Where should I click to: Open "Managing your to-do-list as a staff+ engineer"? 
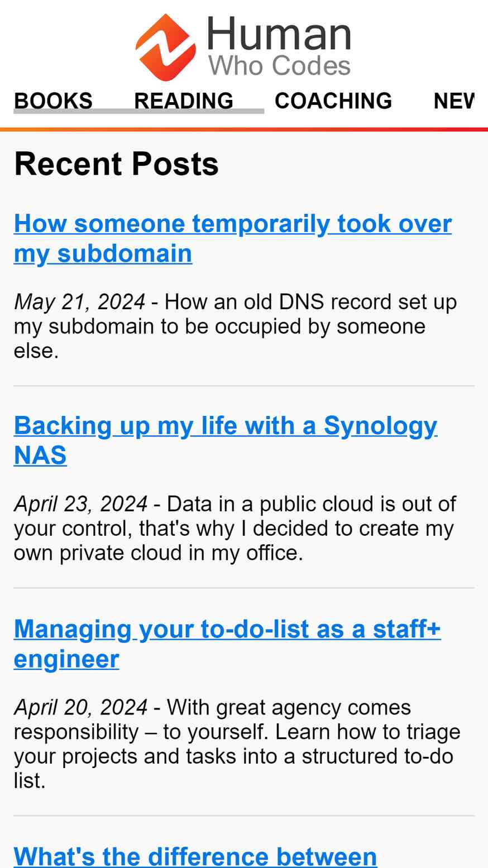(227, 644)
